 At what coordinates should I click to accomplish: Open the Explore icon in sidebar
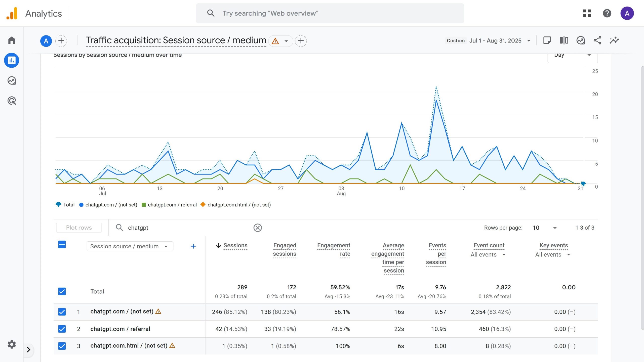12,81
